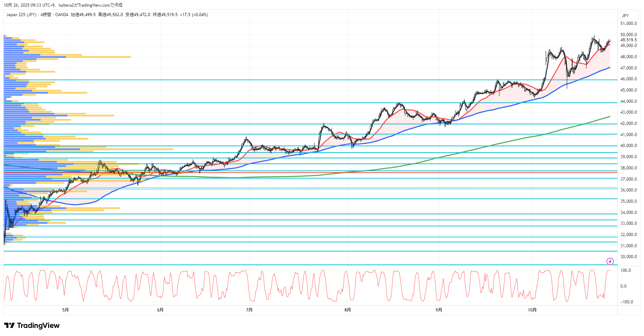Click the 51,000.0 price scale label

click(628, 23)
